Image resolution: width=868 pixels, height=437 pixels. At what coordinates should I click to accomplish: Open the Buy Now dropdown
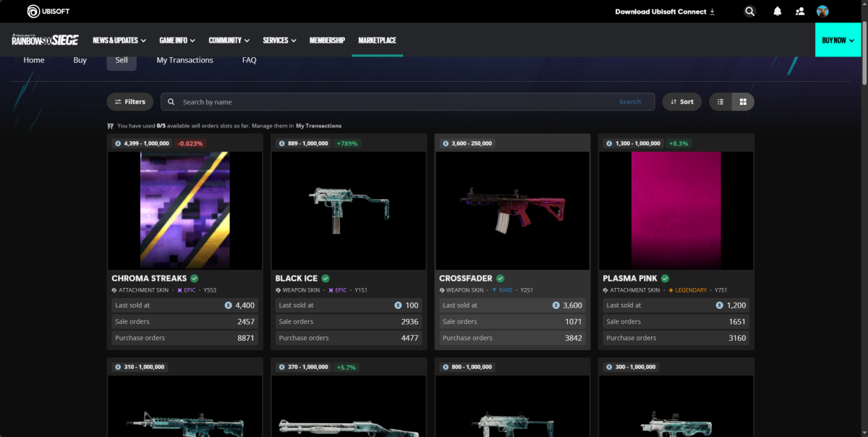pyautogui.click(x=838, y=41)
